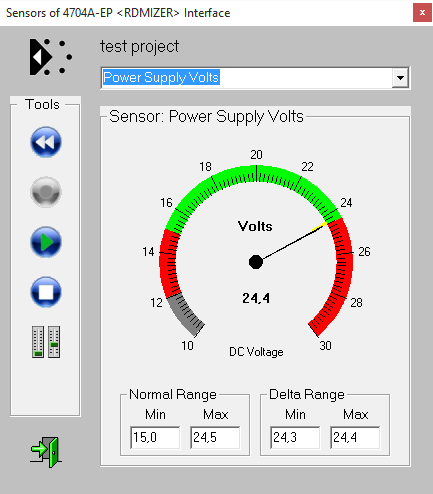This screenshot has height=494, width=433.
Task: Select the Power Supply Volts combo box text
Action: [161, 77]
